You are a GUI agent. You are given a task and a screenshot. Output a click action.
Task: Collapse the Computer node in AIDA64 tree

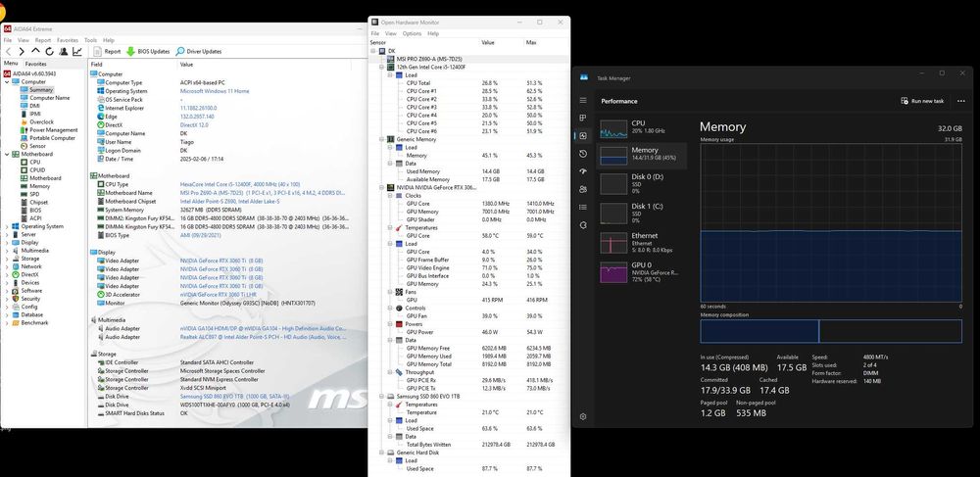point(8,82)
